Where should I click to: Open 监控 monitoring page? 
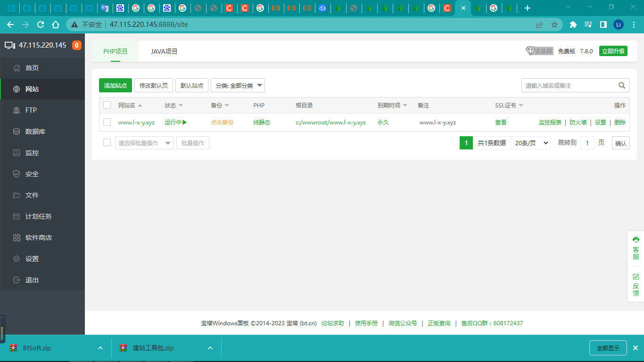pyautogui.click(x=42, y=153)
